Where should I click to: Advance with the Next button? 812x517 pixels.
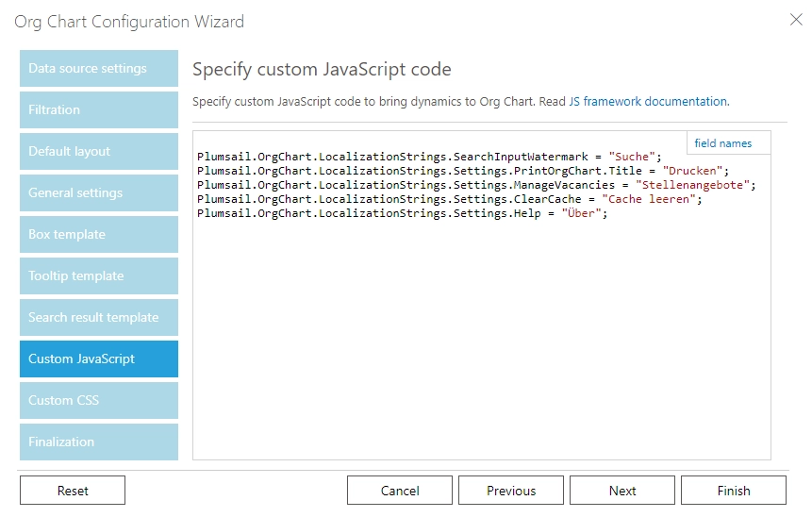coord(622,490)
